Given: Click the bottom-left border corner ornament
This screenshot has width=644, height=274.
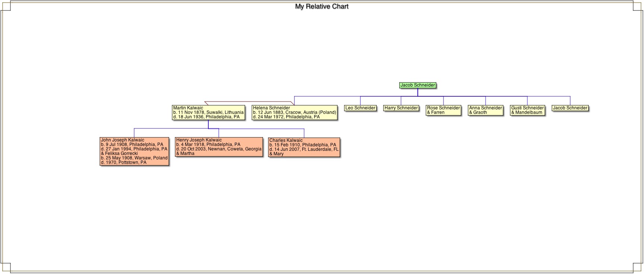Looking at the screenshot, I should tap(6, 268).
